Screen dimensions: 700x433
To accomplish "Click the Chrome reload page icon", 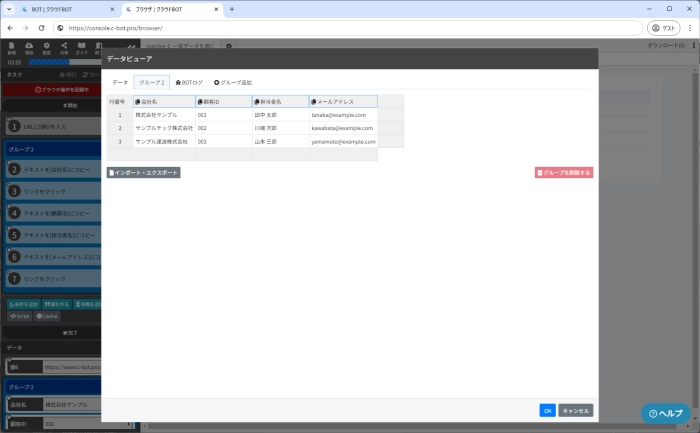I will 42,28.
